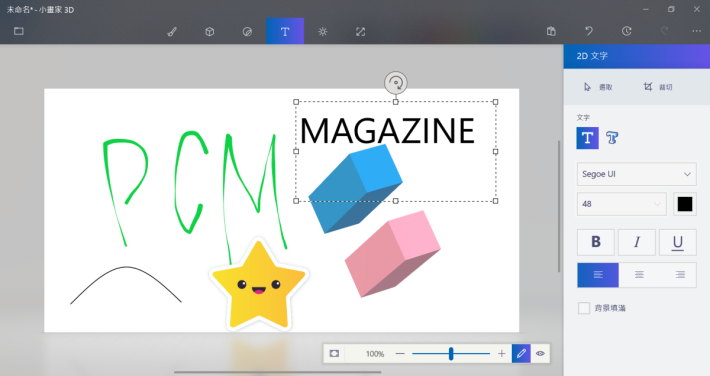
Task: Select the Brushes tool in toolbar
Action: coord(172,32)
